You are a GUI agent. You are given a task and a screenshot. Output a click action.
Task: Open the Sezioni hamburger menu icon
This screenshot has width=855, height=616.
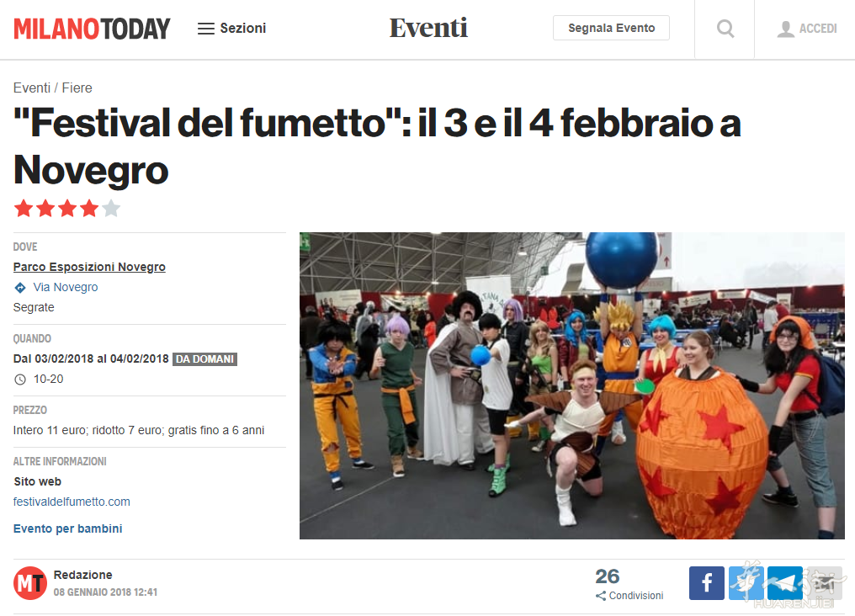205,29
